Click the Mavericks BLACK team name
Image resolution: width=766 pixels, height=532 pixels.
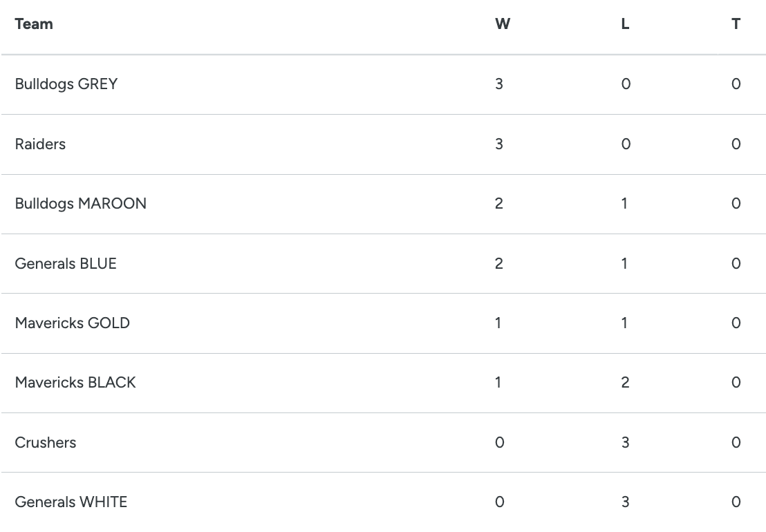(x=75, y=383)
